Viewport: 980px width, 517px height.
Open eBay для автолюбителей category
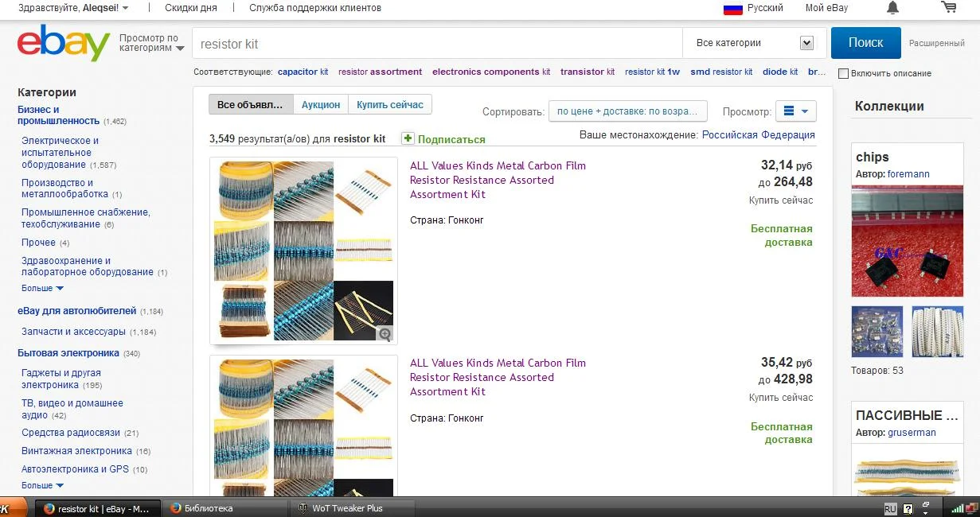click(77, 311)
